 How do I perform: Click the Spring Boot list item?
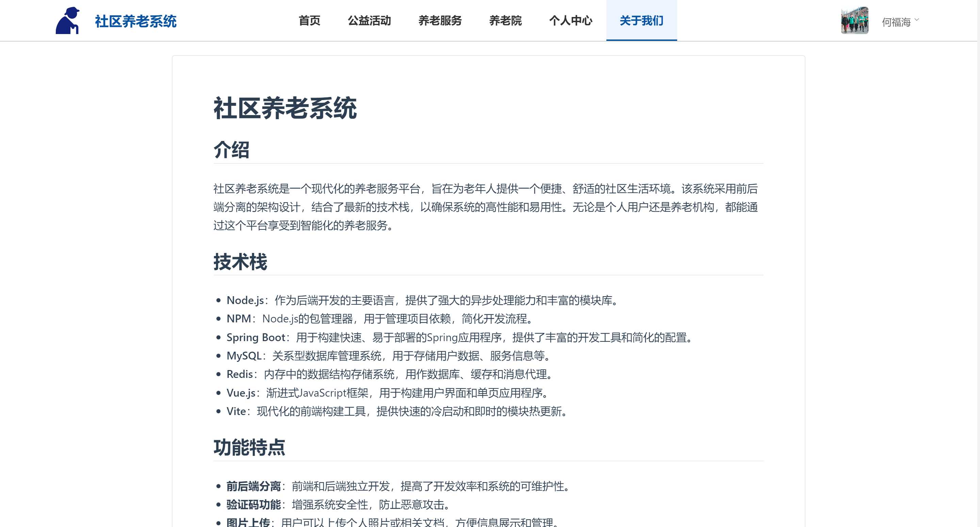click(x=256, y=337)
